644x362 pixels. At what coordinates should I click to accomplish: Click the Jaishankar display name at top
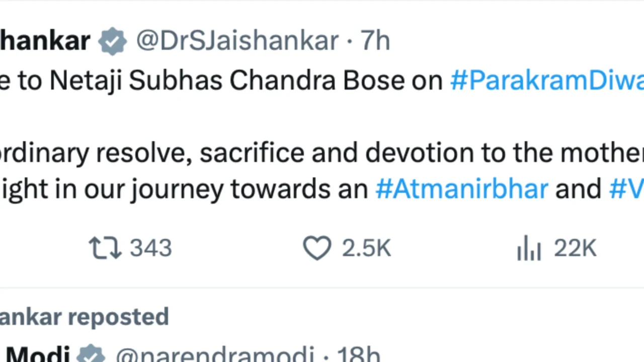coord(45,41)
